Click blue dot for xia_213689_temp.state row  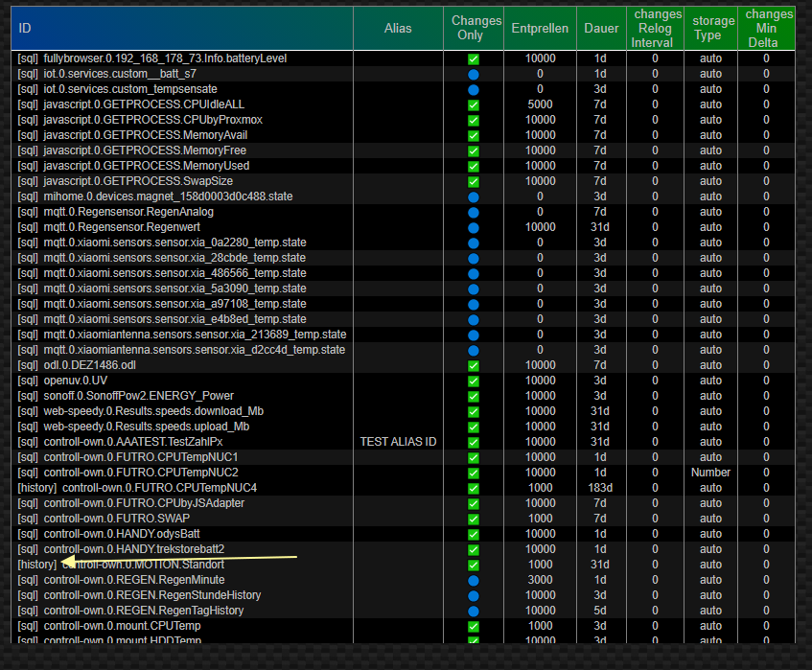(474, 335)
